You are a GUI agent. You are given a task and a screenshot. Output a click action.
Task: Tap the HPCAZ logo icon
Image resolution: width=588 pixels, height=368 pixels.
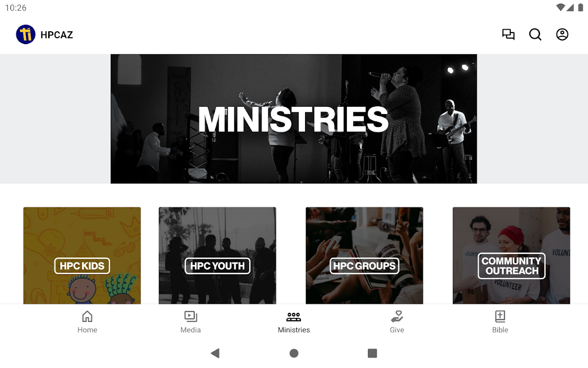point(26,34)
